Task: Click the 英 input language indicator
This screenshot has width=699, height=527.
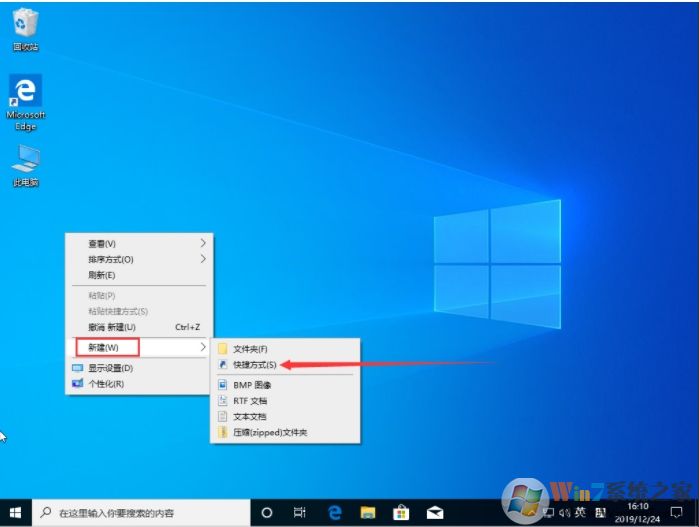Action: click(580, 512)
